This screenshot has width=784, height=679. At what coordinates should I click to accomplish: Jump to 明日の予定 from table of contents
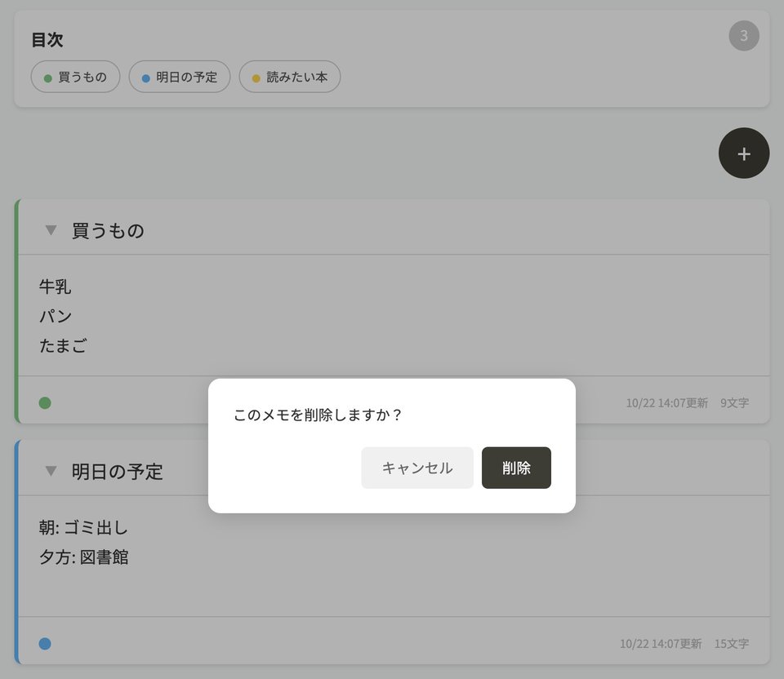click(x=180, y=77)
